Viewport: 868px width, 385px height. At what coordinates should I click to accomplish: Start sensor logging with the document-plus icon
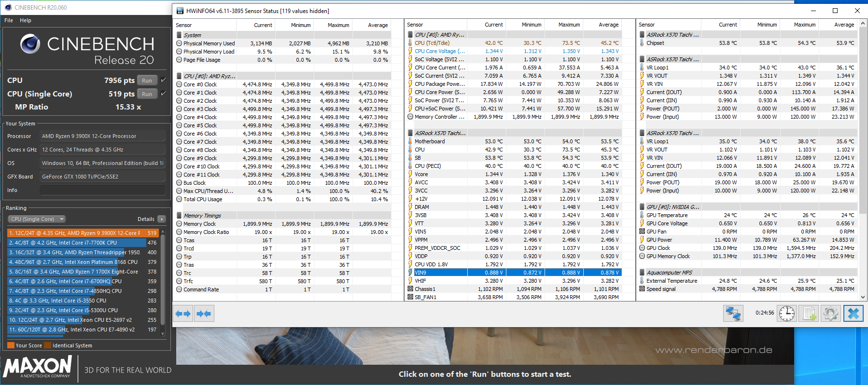(810, 314)
